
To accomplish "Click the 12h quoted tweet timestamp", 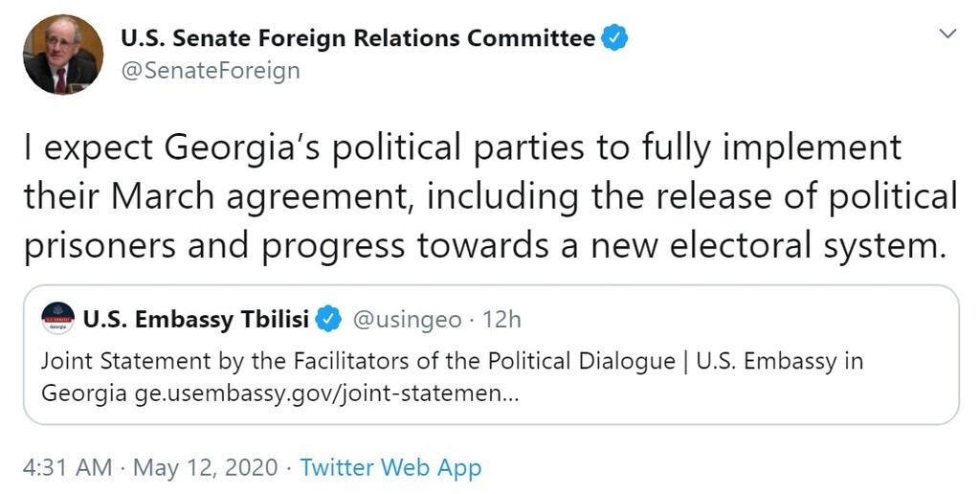I will click(501, 320).
